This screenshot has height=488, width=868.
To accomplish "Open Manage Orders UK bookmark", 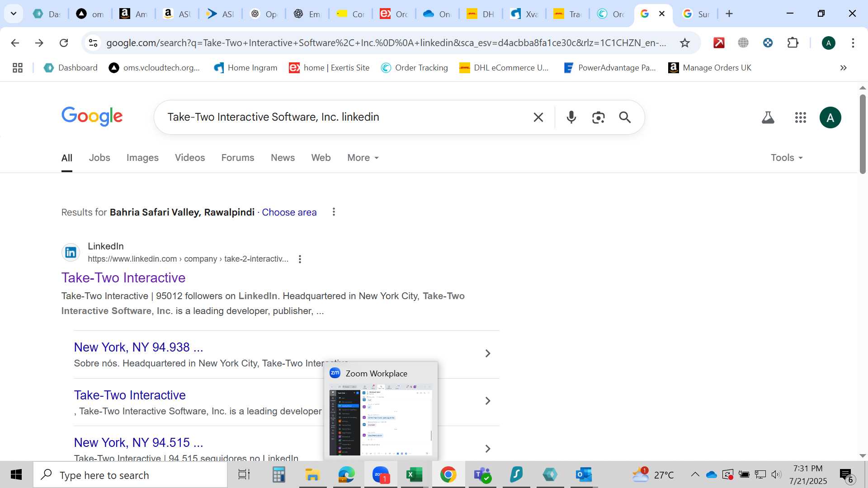I will tap(710, 68).
